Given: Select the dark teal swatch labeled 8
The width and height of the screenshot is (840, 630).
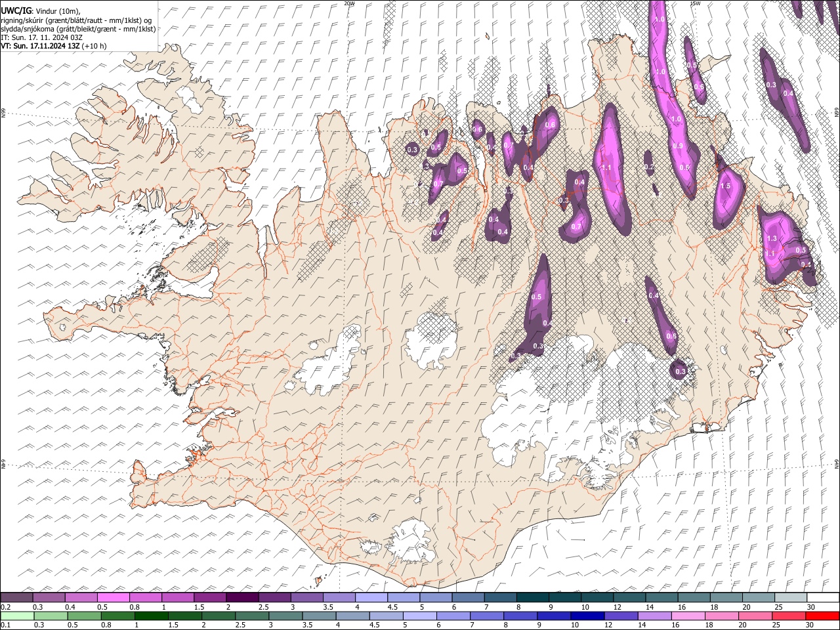Looking at the screenshot, I should (x=532, y=597).
